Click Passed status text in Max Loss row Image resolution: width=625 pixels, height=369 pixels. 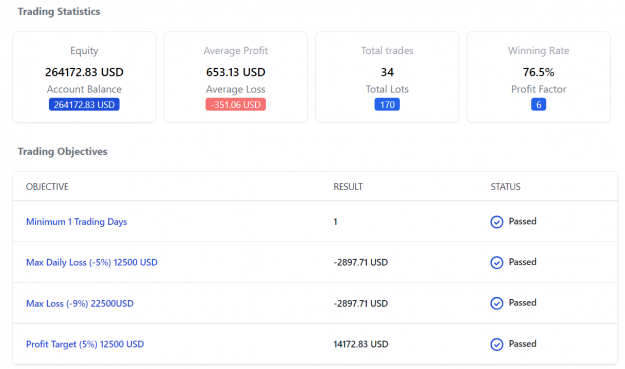pyautogui.click(x=523, y=303)
